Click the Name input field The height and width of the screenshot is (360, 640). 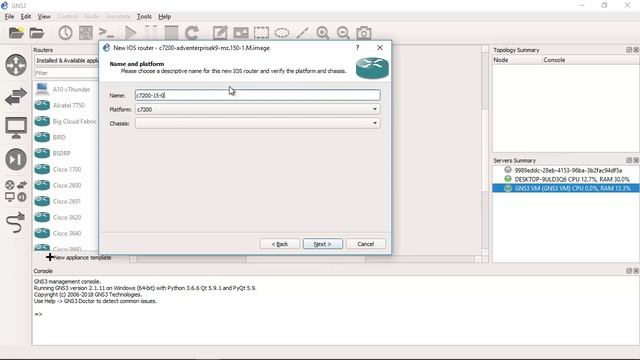pos(258,95)
